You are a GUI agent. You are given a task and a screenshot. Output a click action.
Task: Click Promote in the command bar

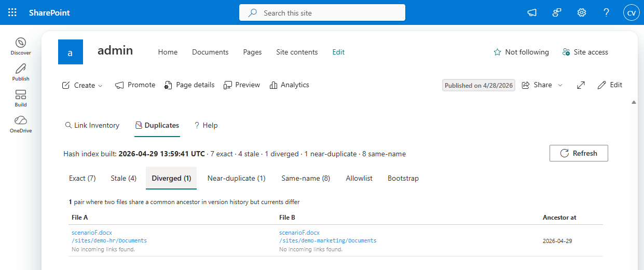pyautogui.click(x=135, y=85)
